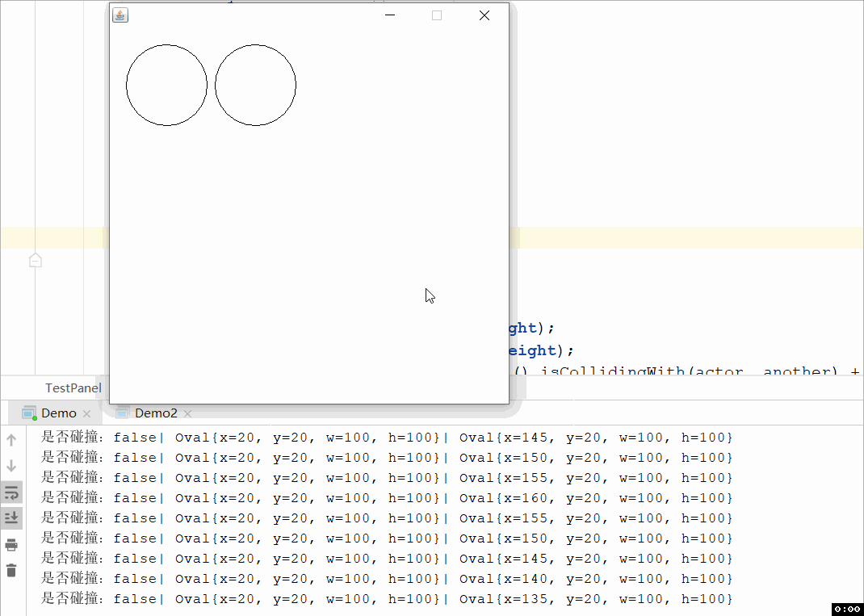Click isCollidingWith code text in editor
This screenshot has width=864, height=616.
coord(614,371)
